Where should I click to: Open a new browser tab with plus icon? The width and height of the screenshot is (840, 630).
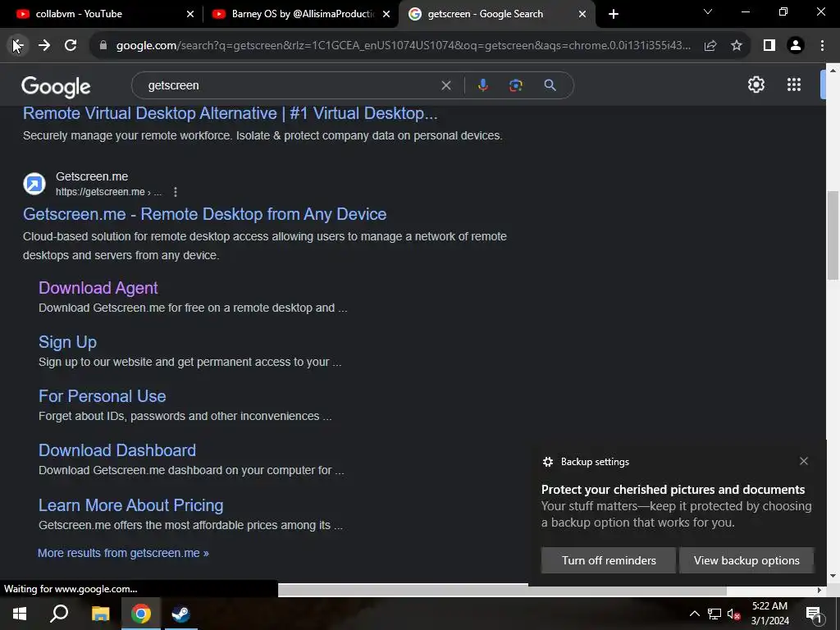coord(614,14)
